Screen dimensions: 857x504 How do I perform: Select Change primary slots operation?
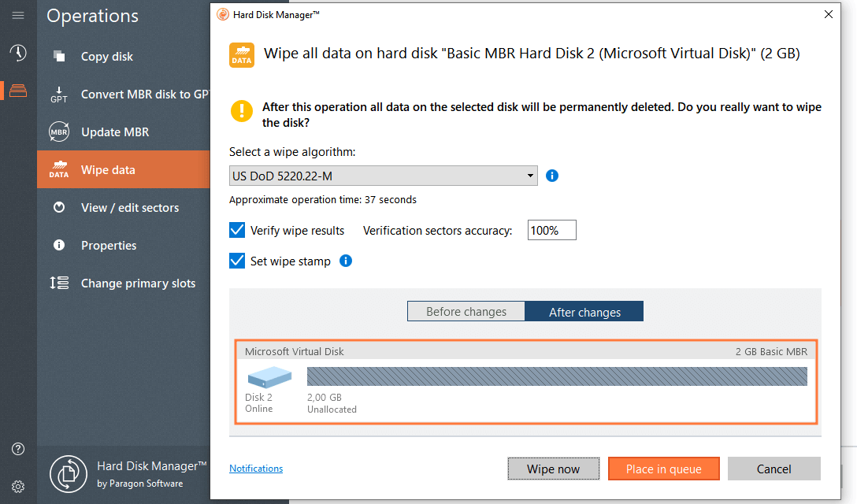pos(124,283)
